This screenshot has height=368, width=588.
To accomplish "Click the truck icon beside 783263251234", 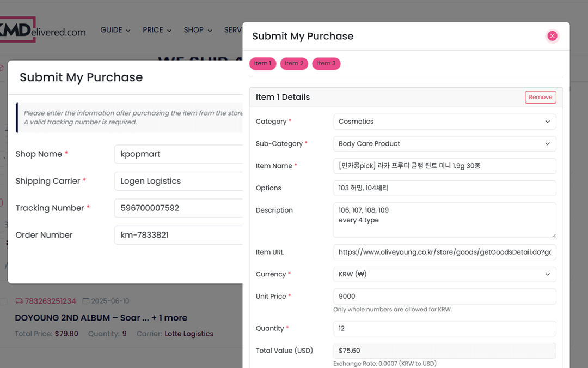I will coord(19,301).
